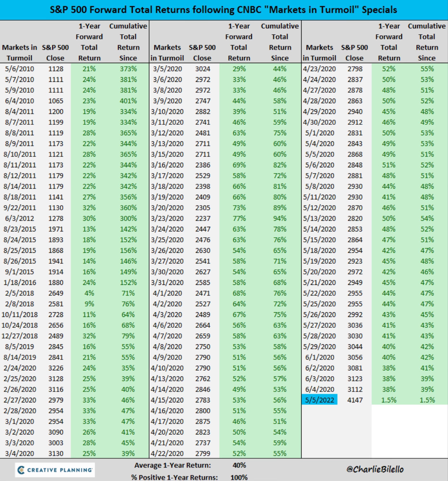Click the 2820 close value for 5/13/2020
The image size is (448, 481).
[x=355, y=219]
